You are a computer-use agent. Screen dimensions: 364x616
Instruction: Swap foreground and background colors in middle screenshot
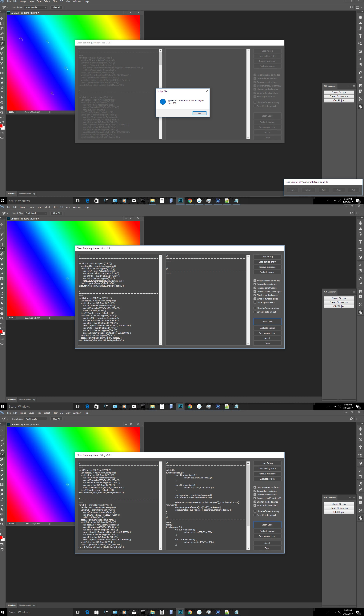point(3,328)
